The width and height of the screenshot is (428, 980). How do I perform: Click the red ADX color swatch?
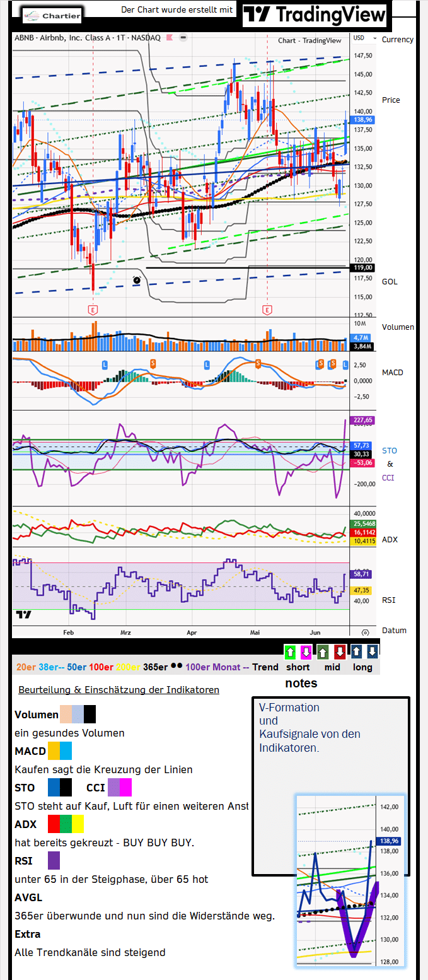[x=54, y=824]
